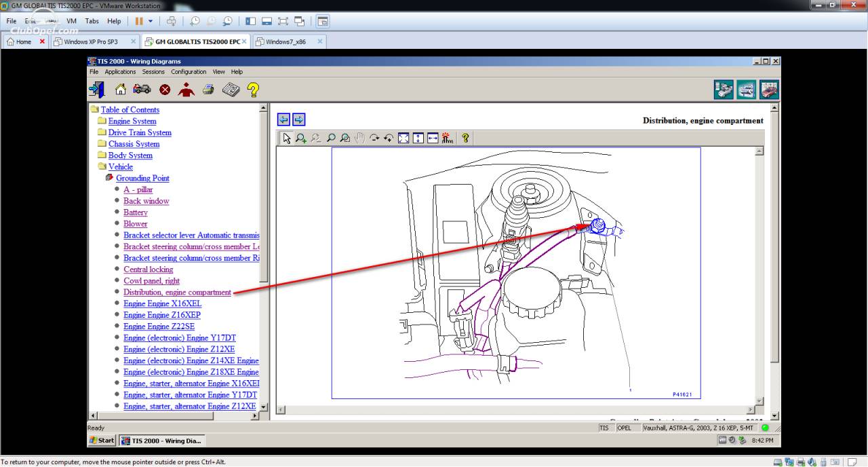Viewport: 868px width, 467px height.
Task: Click VMware send Ctrl+Alt+Del icon
Action: tap(172, 21)
